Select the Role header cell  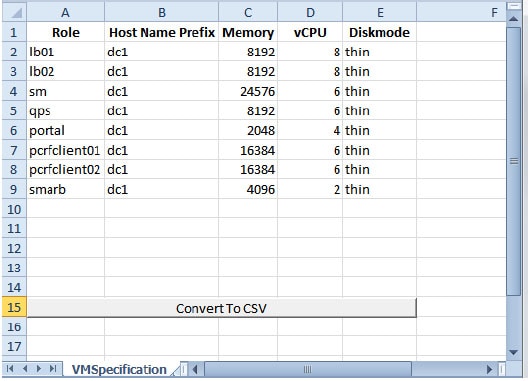(66, 32)
